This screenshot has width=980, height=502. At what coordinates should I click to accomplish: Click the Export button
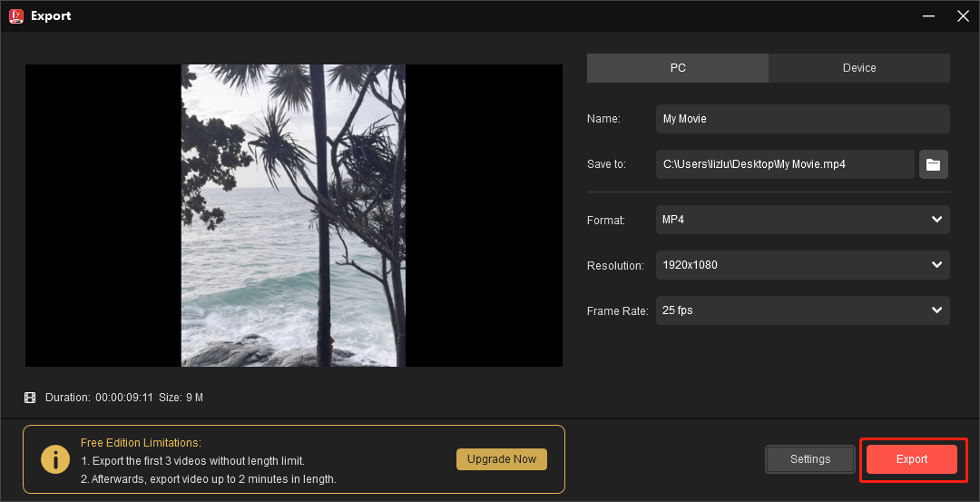pyautogui.click(x=912, y=459)
